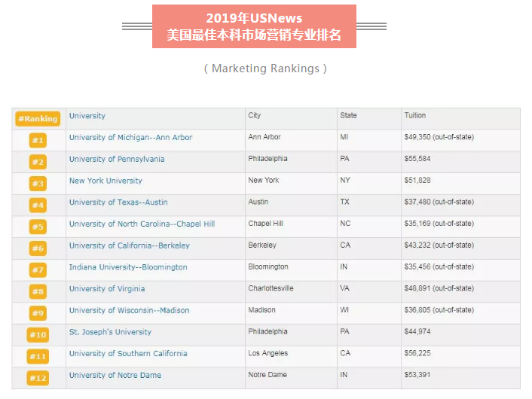Open Indiana University--Bloomington link
Image resolution: width=532 pixels, height=399 pixels.
click(x=128, y=267)
